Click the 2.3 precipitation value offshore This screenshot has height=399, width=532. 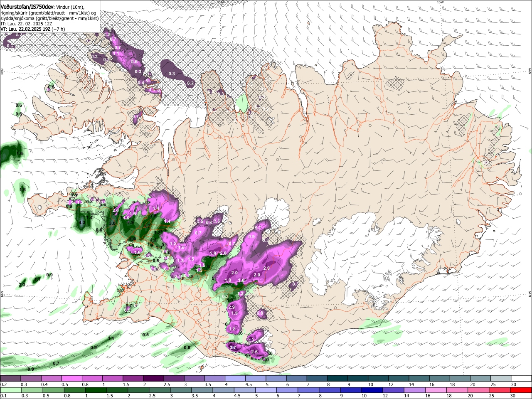coord(22,285)
